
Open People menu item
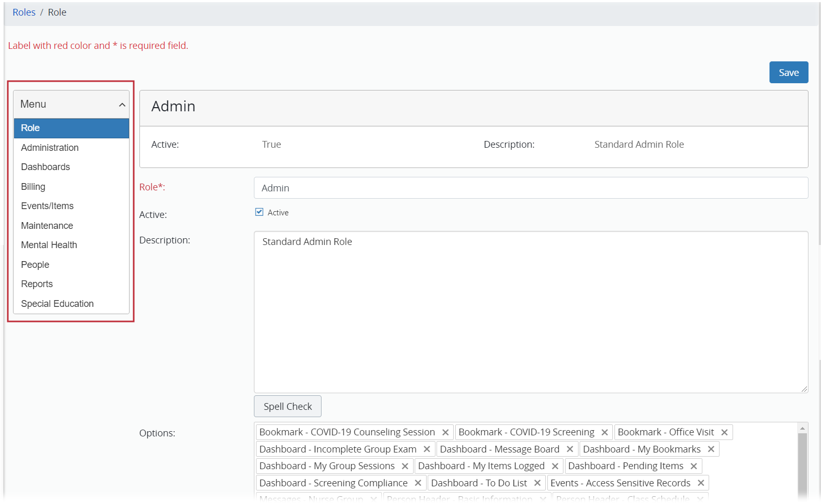(x=71, y=265)
